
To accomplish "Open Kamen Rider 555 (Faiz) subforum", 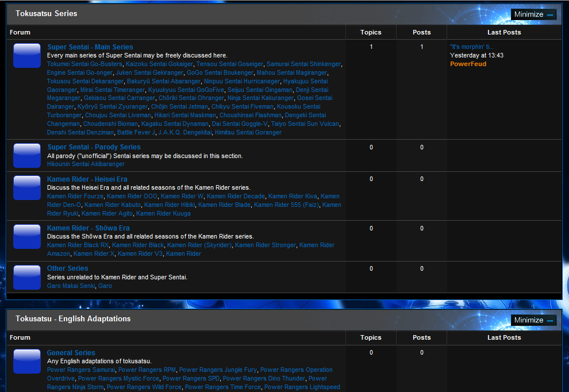I will click(x=287, y=205).
